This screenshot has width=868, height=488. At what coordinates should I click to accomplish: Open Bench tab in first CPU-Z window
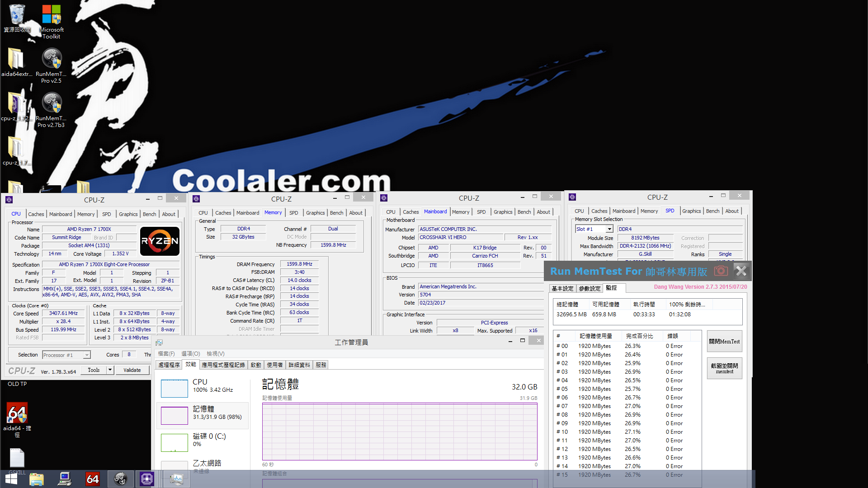150,214
